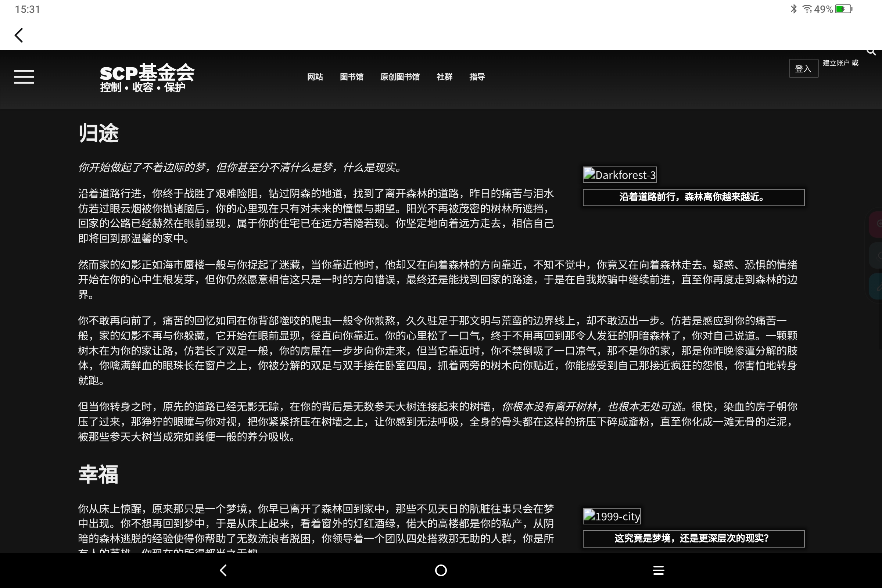Click caption 沿着道路前行，森林离你越来越近。

[x=693, y=197]
